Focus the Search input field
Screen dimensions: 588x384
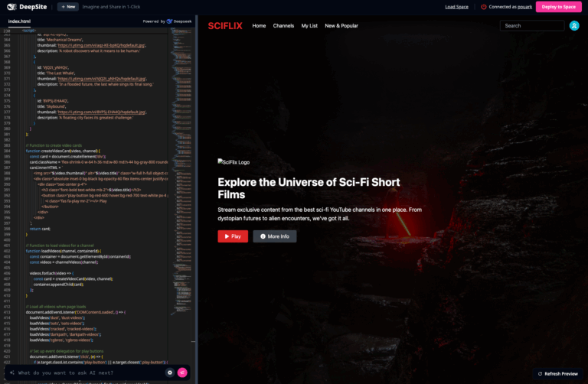pos(532,25)
